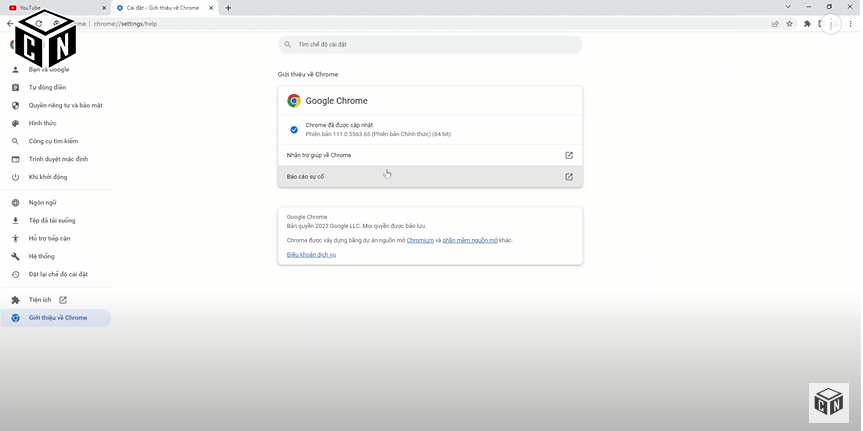Image resolution: width=863 pixels, height=431 pixels.
Task: Select the Hình thức appearance palette icon
Action: 15,123
